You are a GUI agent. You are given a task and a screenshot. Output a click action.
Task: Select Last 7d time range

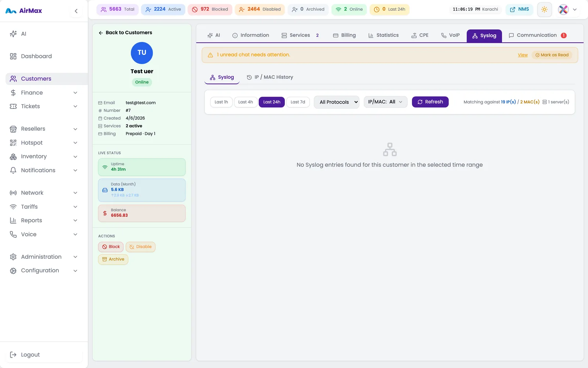298,102
